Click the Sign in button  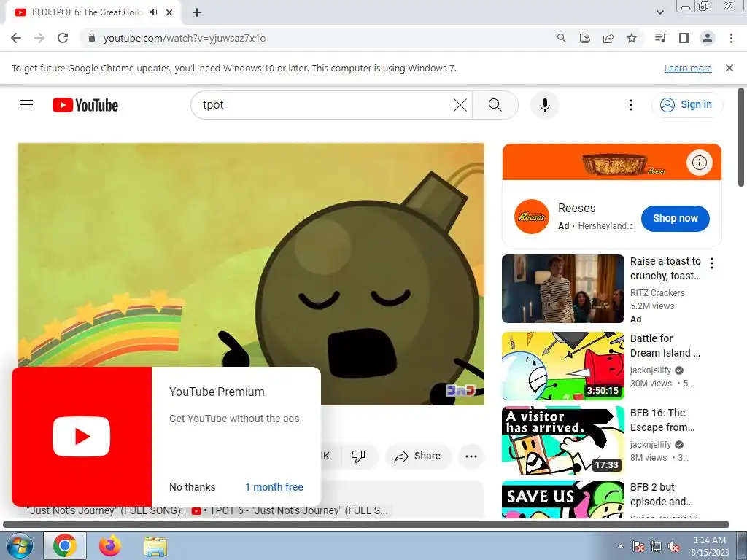click(x=686, y=105)
